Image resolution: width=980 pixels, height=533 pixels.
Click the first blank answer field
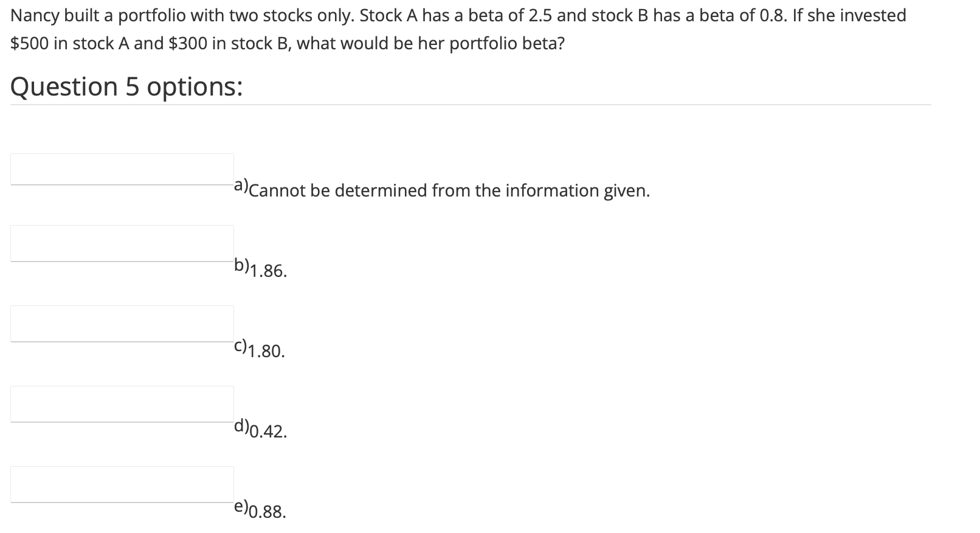pyautogui.click(x=122, y=169)
